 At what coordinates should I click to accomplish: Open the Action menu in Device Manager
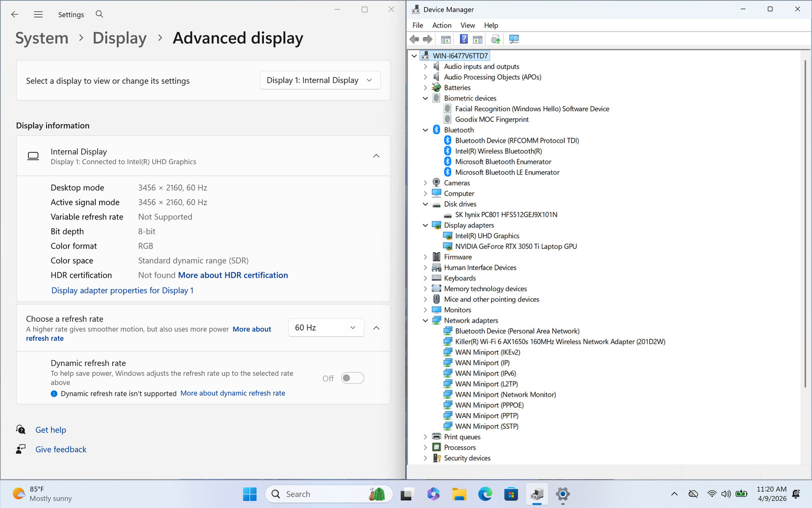442,25
